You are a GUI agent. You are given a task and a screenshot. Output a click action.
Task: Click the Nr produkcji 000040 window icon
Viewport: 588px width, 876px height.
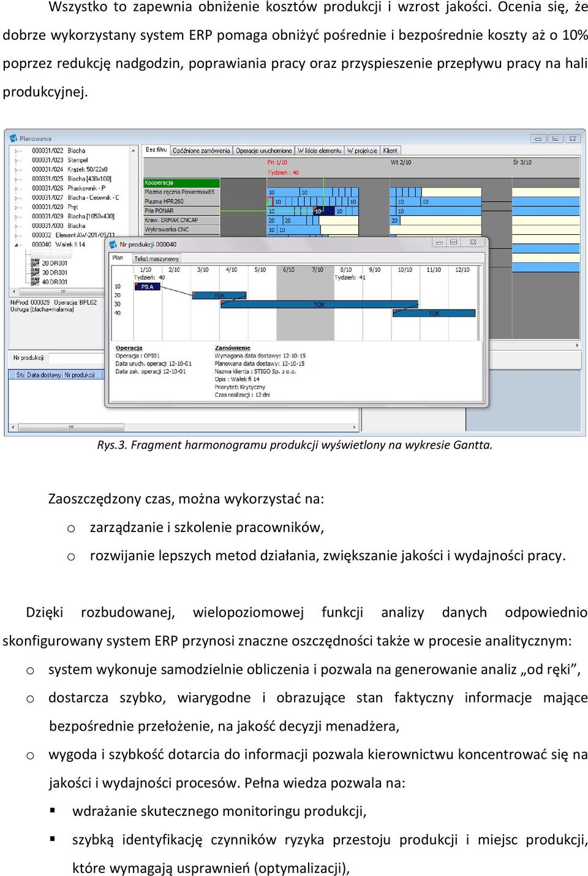(x=113, y=245)
